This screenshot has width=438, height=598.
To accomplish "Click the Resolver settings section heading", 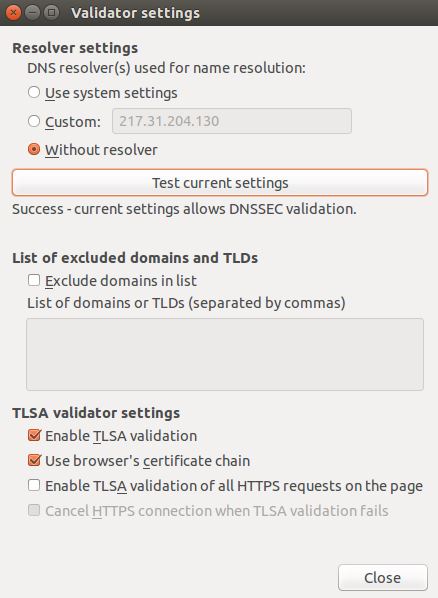I will (75, 48).
